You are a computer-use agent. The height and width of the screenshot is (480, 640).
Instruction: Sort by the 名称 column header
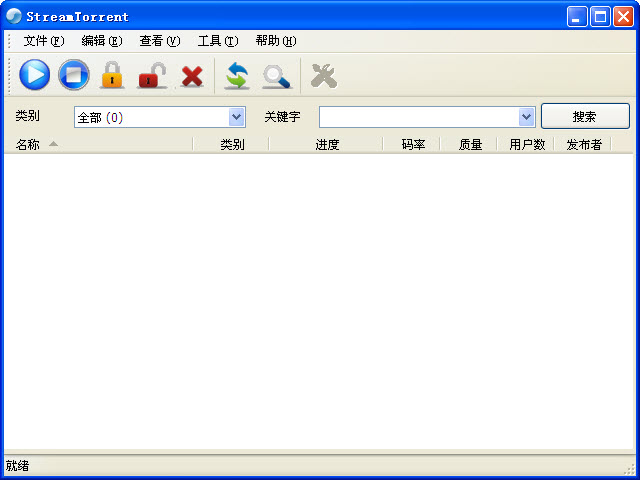coord(98,144)
